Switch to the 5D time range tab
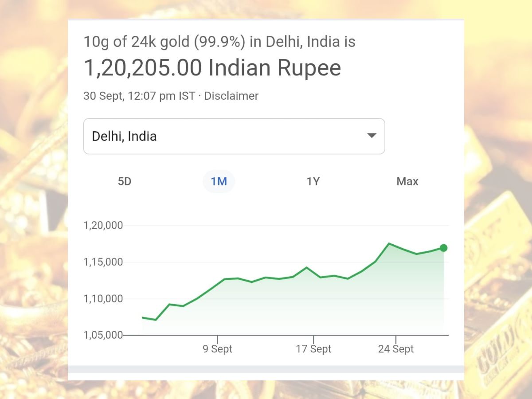This screenshot has width=532, height=399. (x=125, y=181)
